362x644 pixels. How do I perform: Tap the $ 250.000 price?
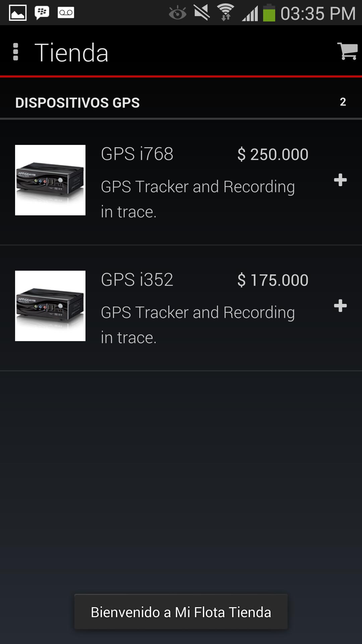(x=273, y=154)
